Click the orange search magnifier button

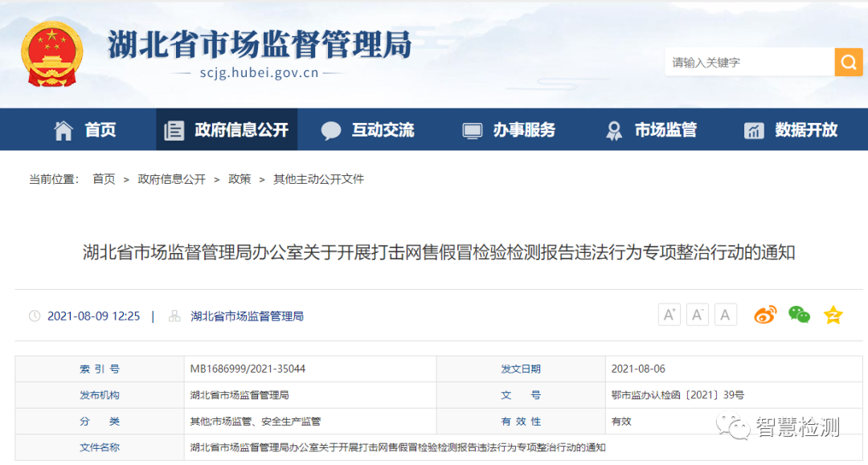[x=848, y=62]
